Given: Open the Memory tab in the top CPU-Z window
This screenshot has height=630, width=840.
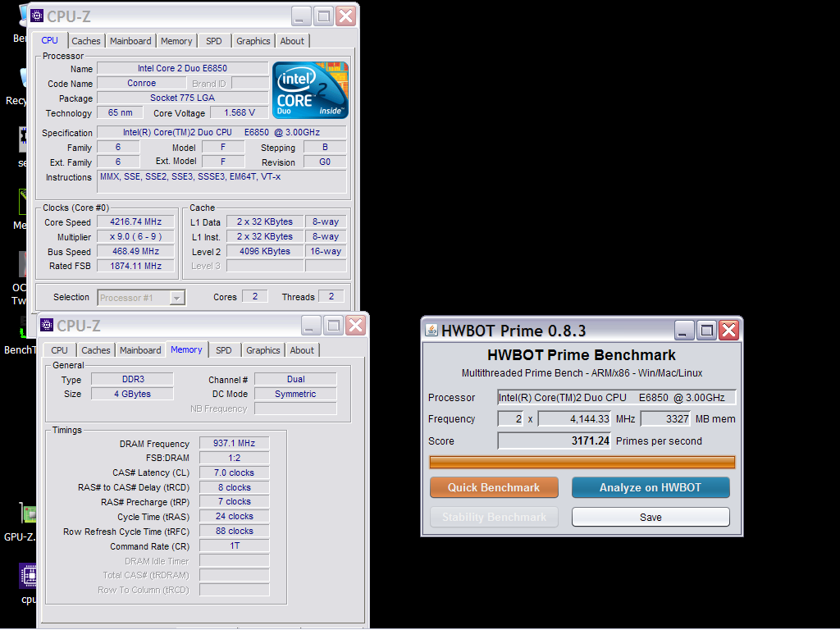Looking at the screenshot, I should point(176,41).
